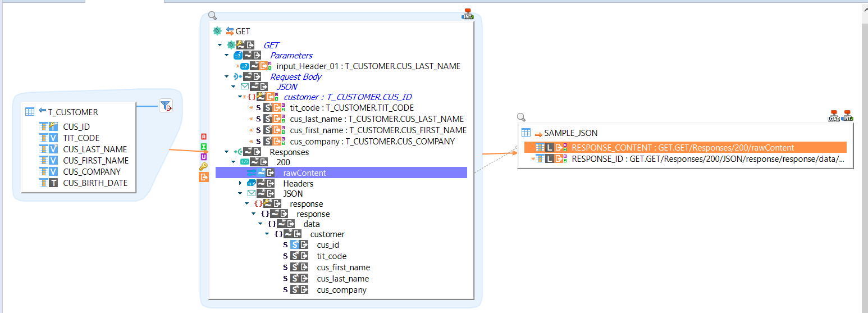Select CUS_COMPANY column in T_CUSTOMER
The height and width of the screenshot is (313, 868).
click(x=92, y=171)
